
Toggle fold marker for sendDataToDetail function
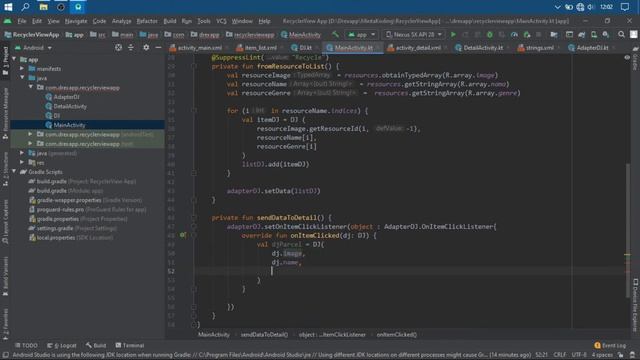pos(194,218)
